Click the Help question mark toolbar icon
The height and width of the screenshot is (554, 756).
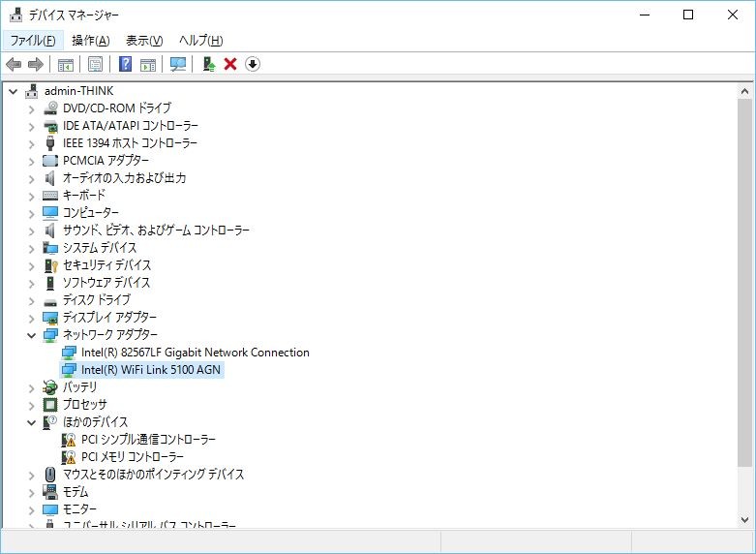coord(125,64)
